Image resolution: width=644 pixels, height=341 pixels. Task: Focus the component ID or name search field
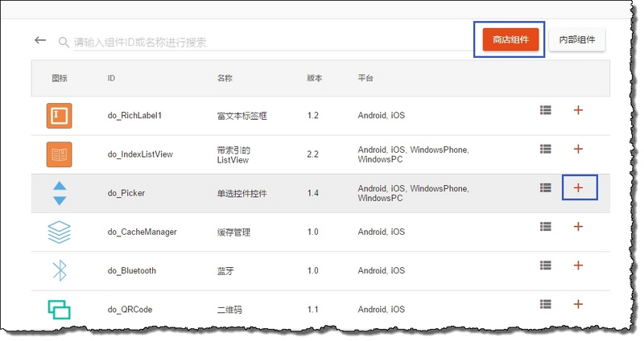(272, 42)
